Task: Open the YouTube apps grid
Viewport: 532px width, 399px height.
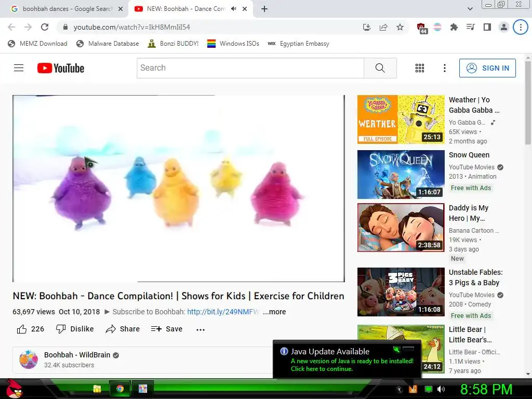Action: point(420,68)
